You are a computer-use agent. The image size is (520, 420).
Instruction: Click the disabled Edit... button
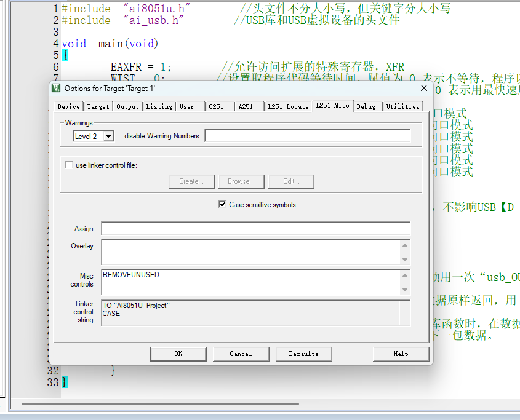(x=291, y=181)
